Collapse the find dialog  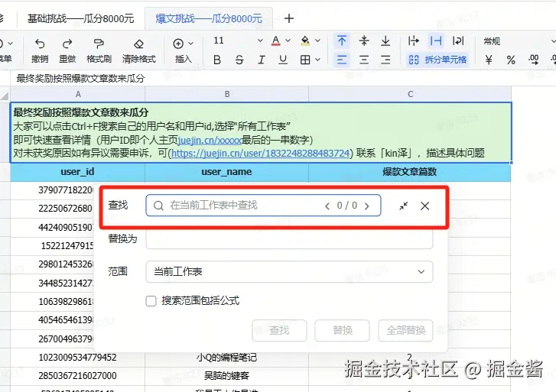pyautogui.click(x=403, y=206)
